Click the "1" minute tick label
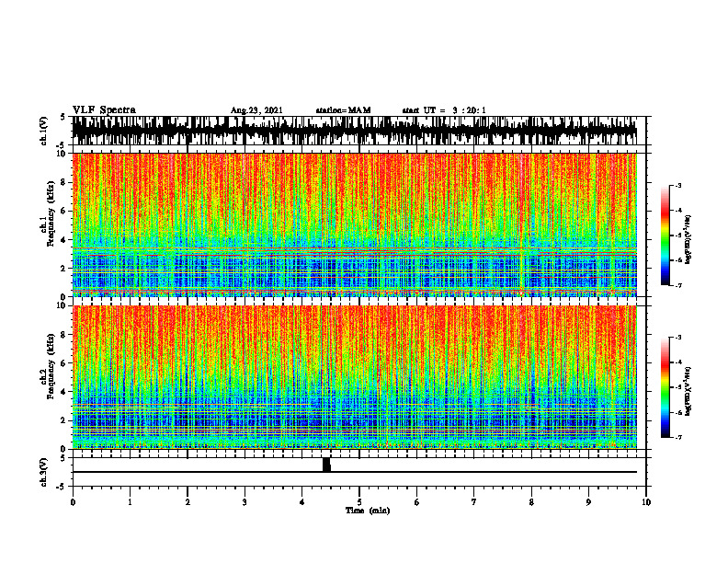 click(x=130, y=502)
